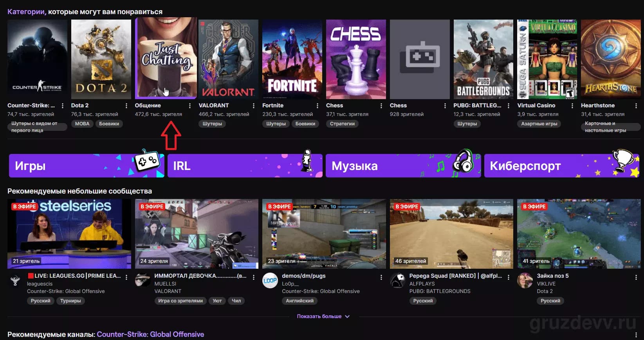Click the Virtual Casino category title
The height and width of the screenshot is (340, 644).
pyautogui.click(x=536, y=105)
